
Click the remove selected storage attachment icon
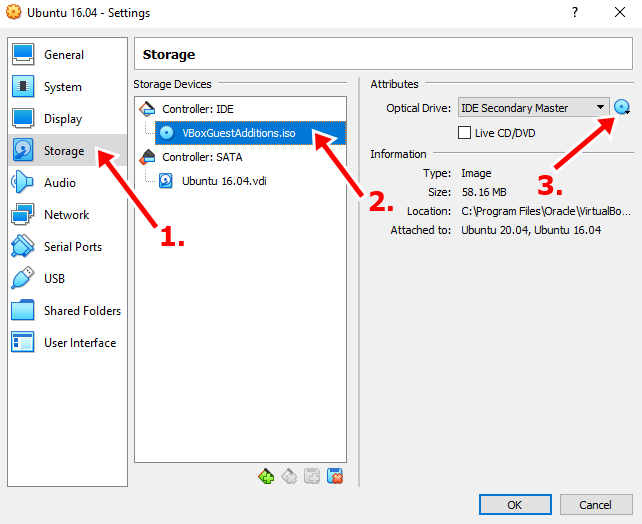click(x=336, y=477)
